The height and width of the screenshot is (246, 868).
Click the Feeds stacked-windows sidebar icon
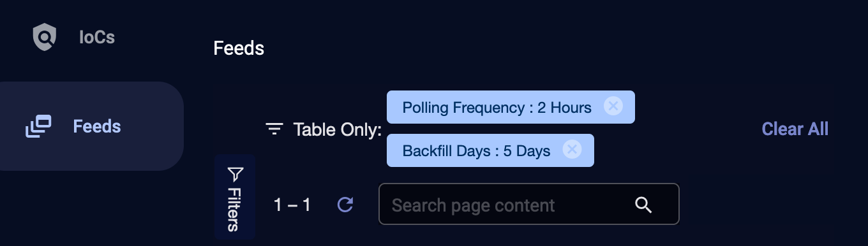[x=38, y=126]
